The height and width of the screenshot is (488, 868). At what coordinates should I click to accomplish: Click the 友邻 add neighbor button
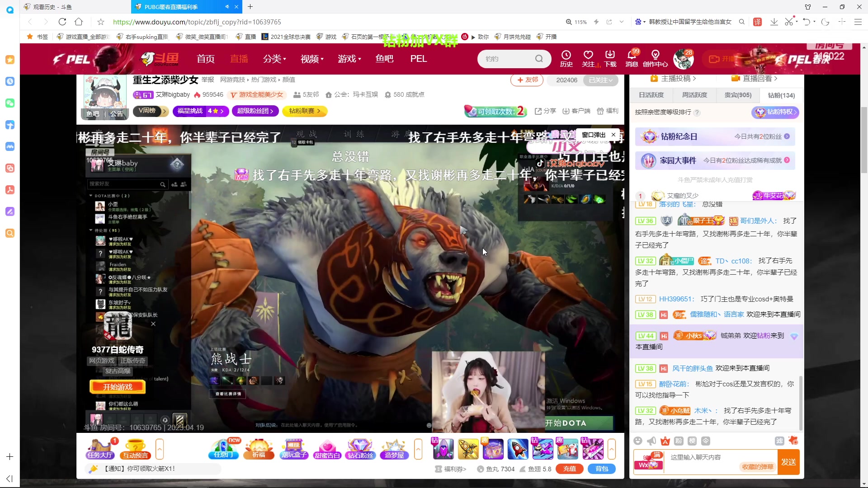coord(527,80)
